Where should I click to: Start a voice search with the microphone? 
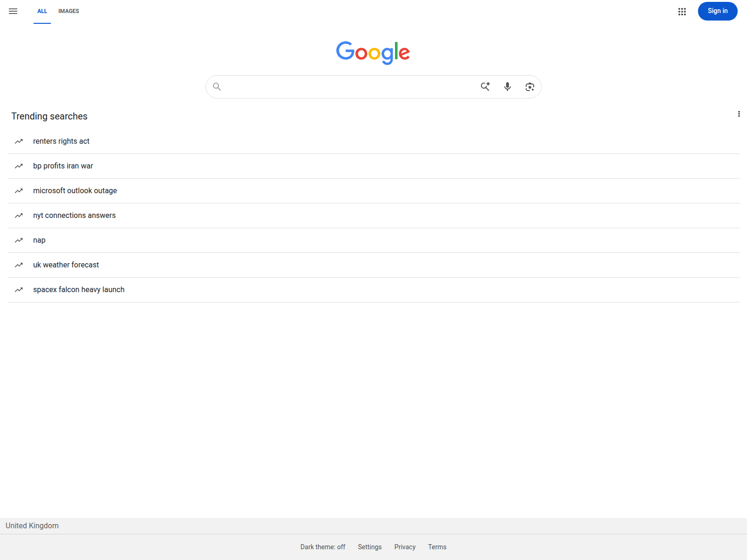tap(507, 86)
